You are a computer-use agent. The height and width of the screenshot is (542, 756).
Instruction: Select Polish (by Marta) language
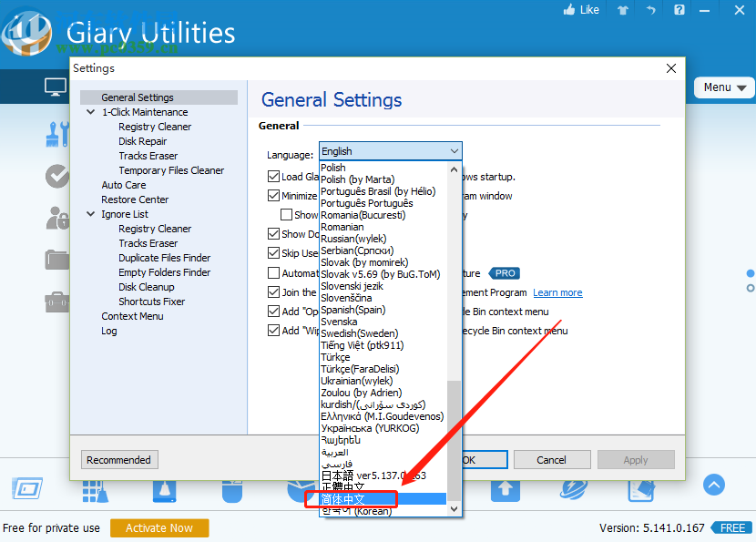tap(357, 179)
